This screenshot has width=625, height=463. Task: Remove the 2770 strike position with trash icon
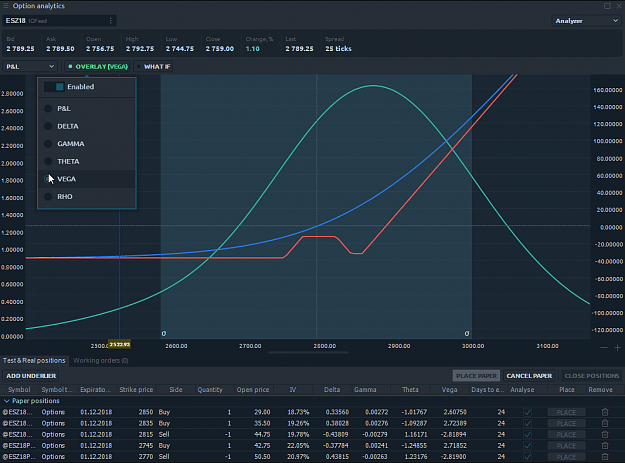pyautogui.click(x=605, y=457)
